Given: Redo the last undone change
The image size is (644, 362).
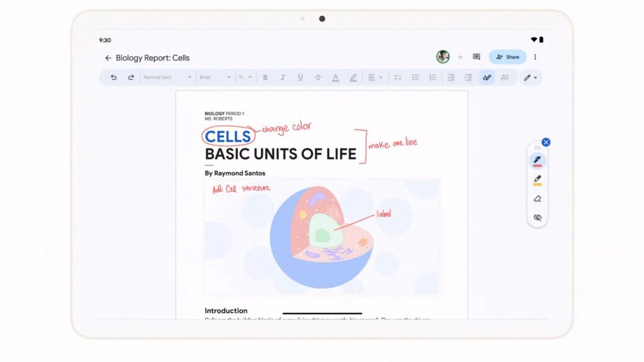Looking at the screenshot, I should point(131,77).
